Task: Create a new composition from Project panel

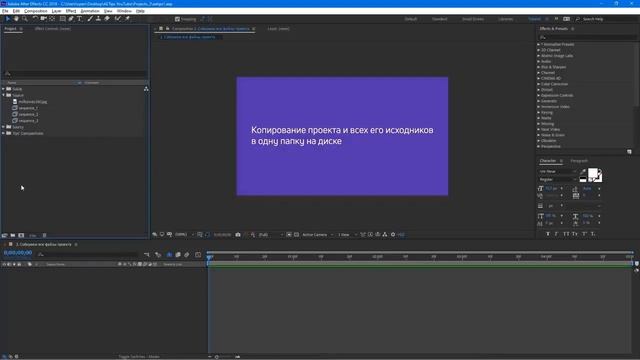Action: 21,236
